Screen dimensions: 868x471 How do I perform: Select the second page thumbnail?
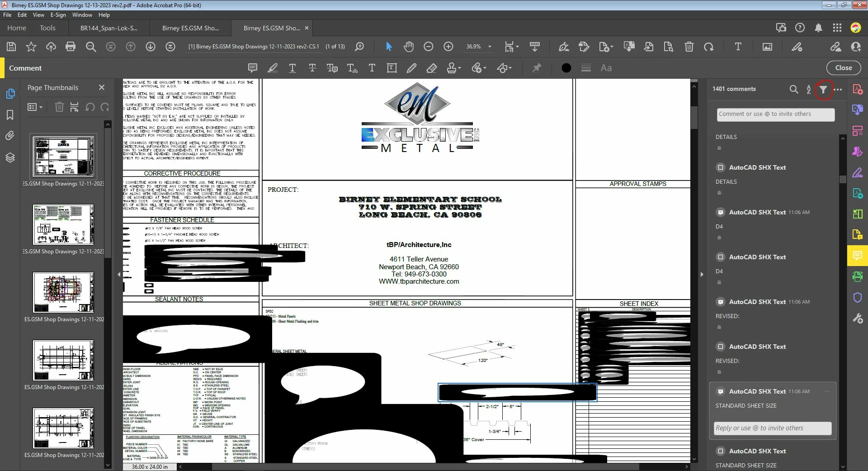pyautogui.click(x=63, y=224)
